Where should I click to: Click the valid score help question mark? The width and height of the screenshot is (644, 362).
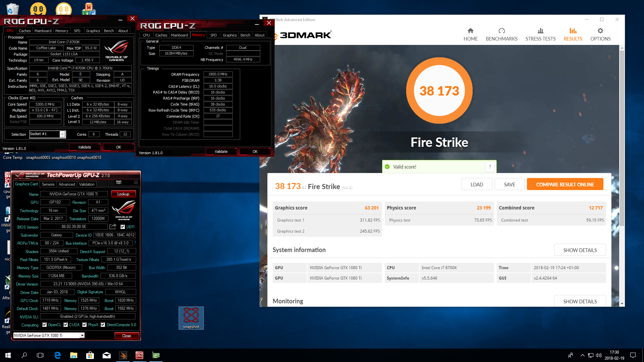pos(490,167)
